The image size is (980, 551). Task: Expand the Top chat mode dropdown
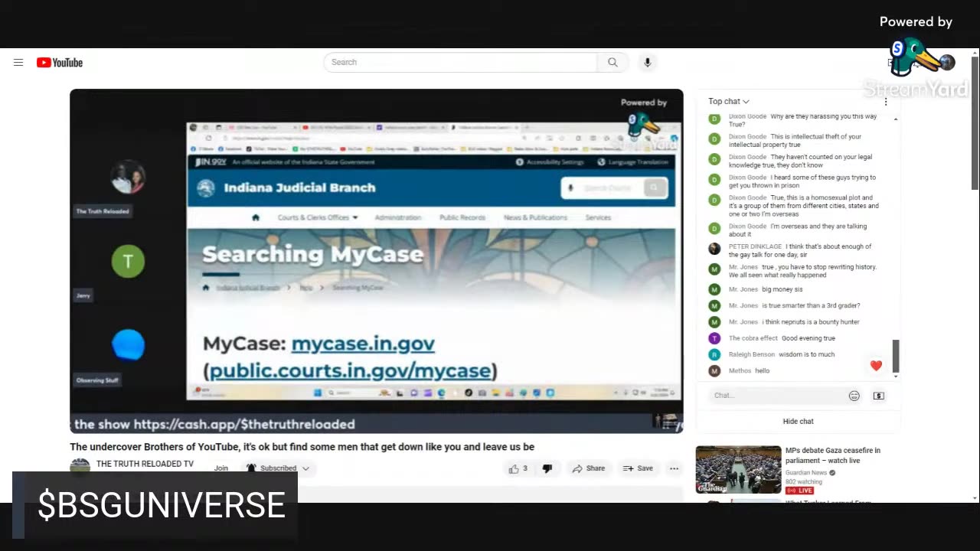point(728,102)
